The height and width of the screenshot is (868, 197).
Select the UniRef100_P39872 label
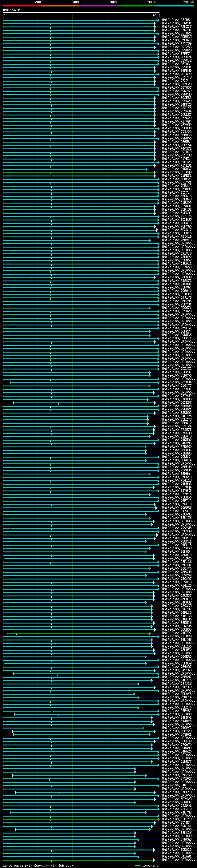pyautogui.click(x=177, y=281)
